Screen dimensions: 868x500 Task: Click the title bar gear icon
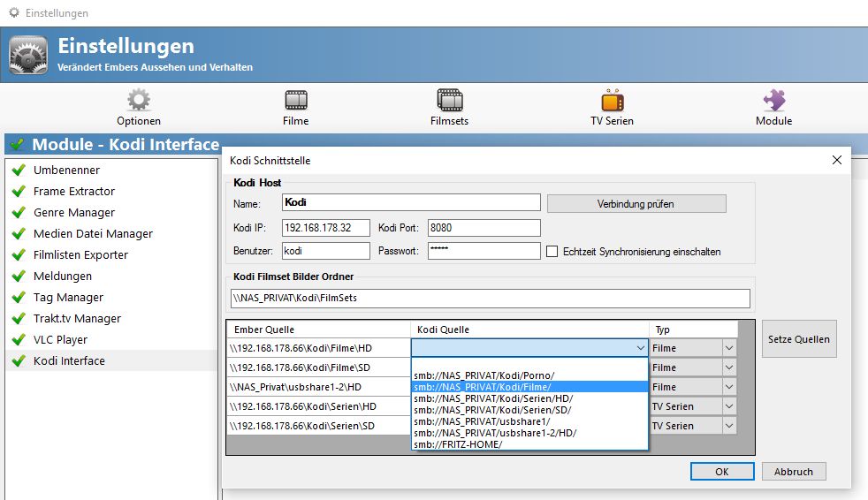14,12
